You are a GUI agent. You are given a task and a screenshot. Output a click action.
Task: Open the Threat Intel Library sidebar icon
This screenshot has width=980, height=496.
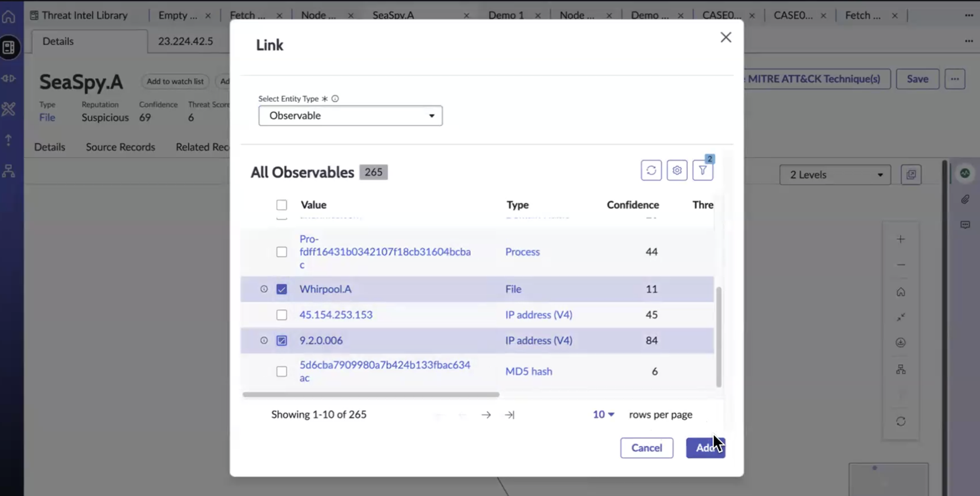(9, 47)
